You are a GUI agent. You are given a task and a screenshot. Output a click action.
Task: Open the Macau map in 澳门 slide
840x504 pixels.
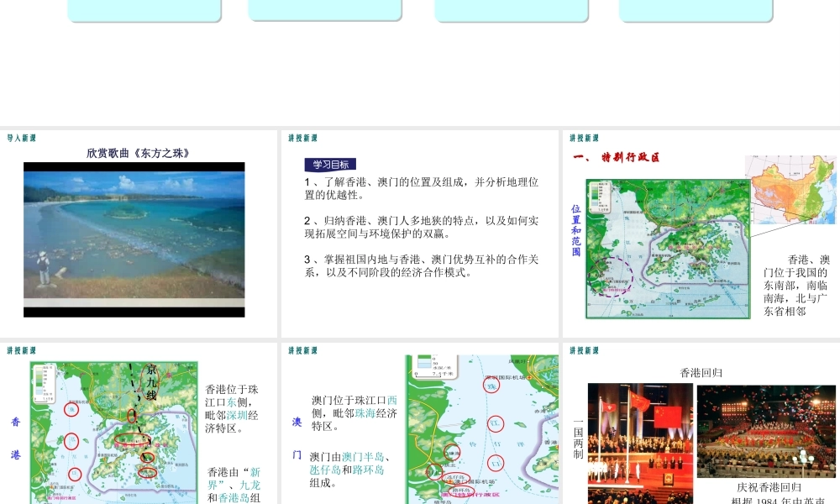pos(482,429)
